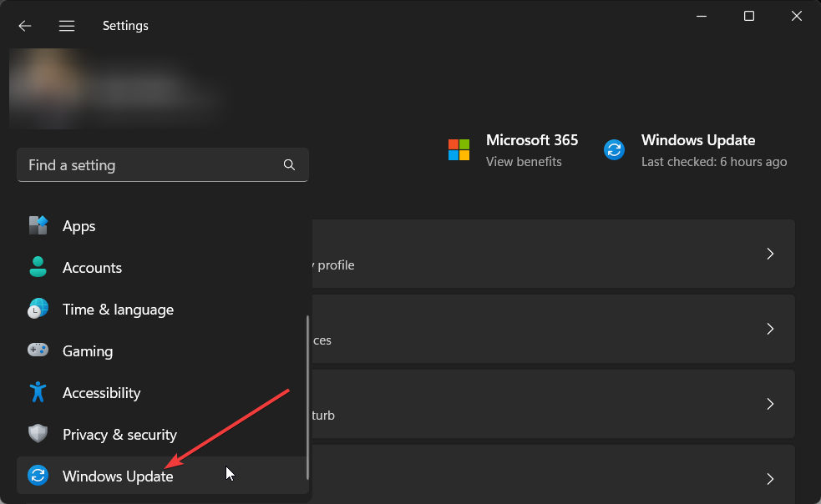Click the Windows Update sync icon near the top right
Image resolution: width=821 pixels, height=504 pixels.
click(x=614, y=149)
